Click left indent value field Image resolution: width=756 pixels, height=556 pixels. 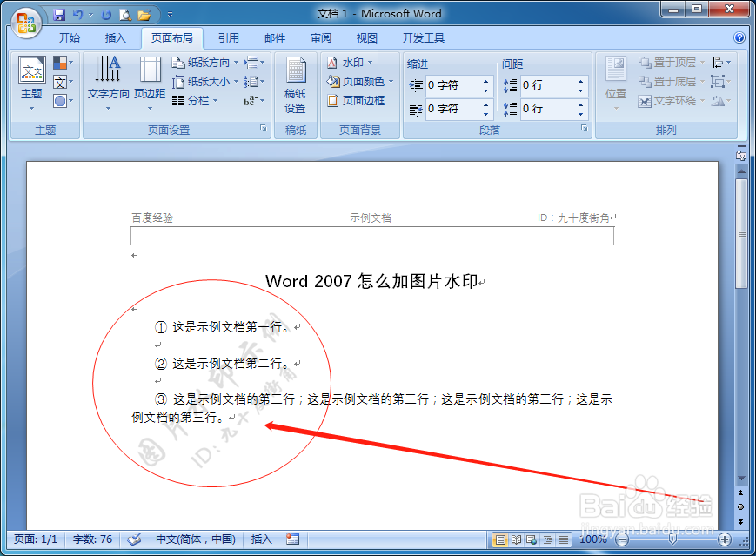click(x=454, y=85)
